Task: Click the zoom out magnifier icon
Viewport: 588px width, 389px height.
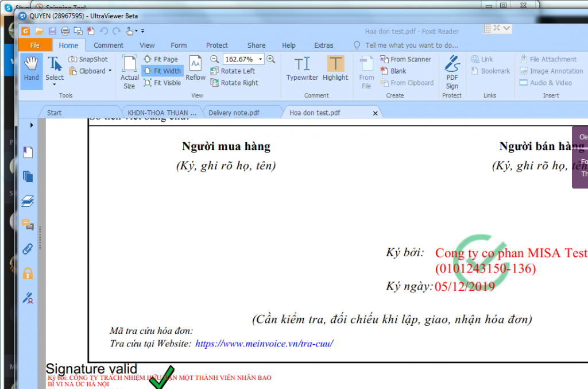Action: [x=215, y=59]
